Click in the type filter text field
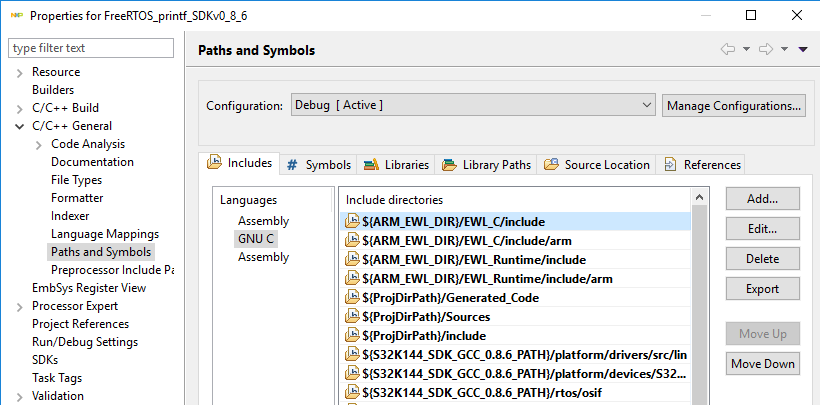The width and height of the screenshot is (820, 405). (90, 48)
